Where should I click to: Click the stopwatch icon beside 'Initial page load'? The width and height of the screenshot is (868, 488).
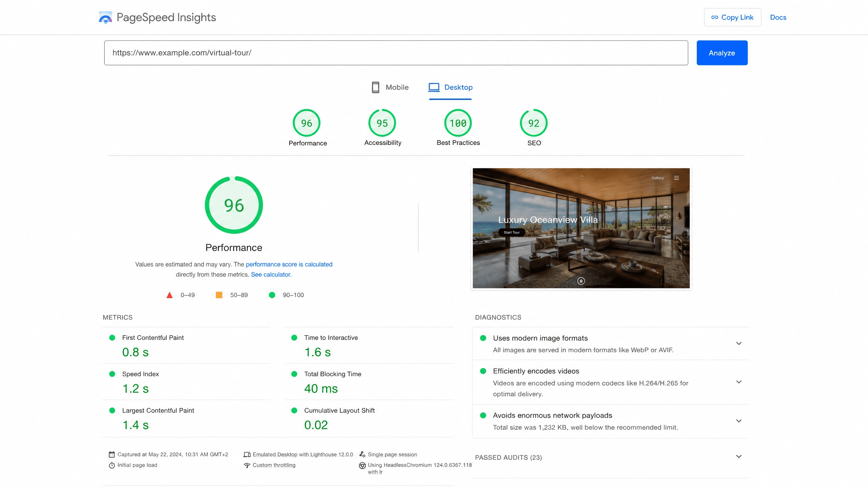click(x=112, y=465)
